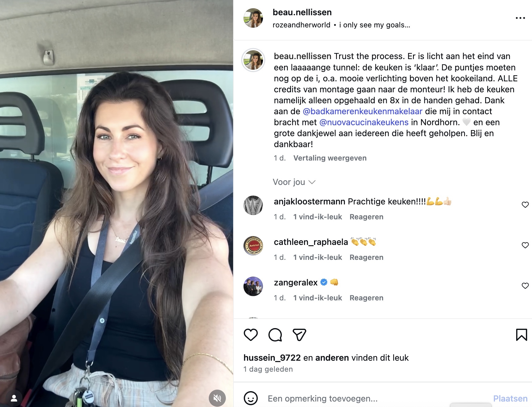Expand the 'Voor jou' comment sorting dropdown
The image size is (532, 407).
click(294, 182)
